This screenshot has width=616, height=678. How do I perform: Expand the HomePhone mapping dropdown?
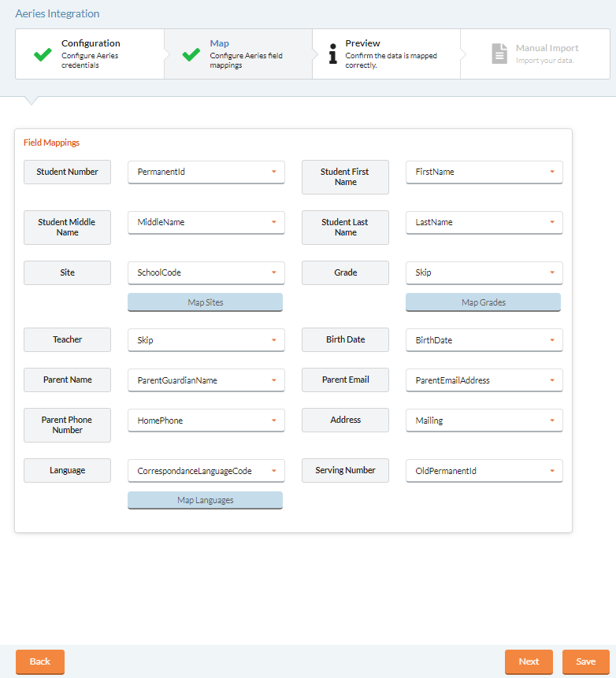pos(206,421)
